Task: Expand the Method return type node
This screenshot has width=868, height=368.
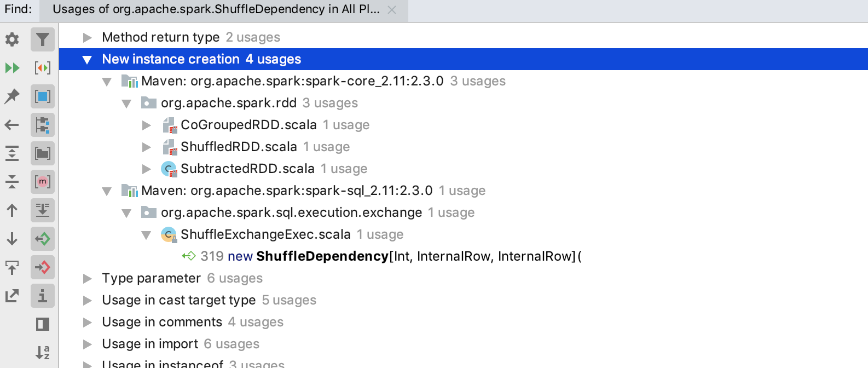Action: coord(87,37)
